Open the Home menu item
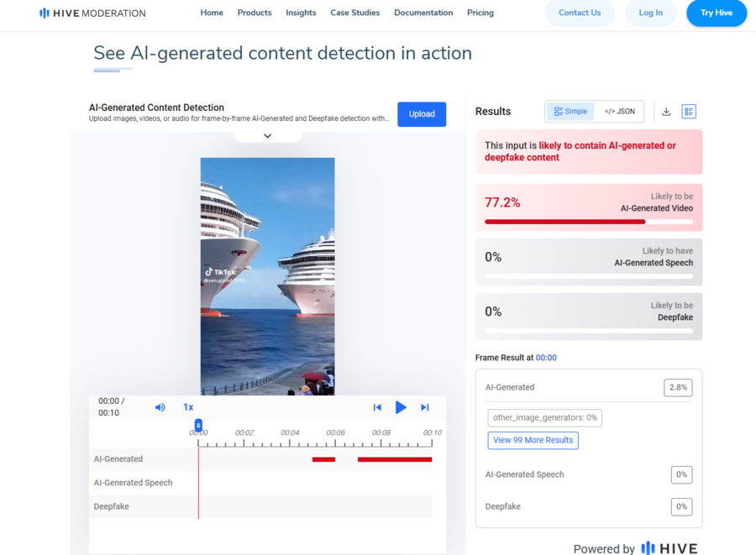The height and width of the screenshot is (555, 756). [x=212, y=13]
